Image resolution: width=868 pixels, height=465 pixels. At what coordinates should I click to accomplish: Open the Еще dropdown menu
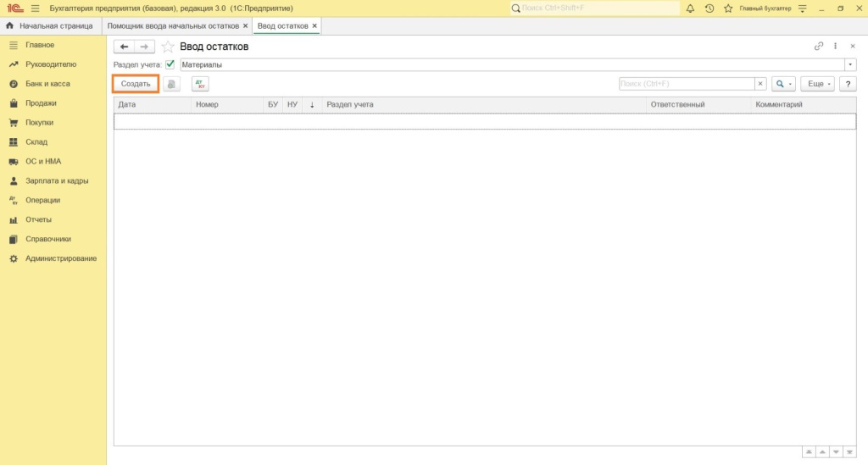click(817, 84)
